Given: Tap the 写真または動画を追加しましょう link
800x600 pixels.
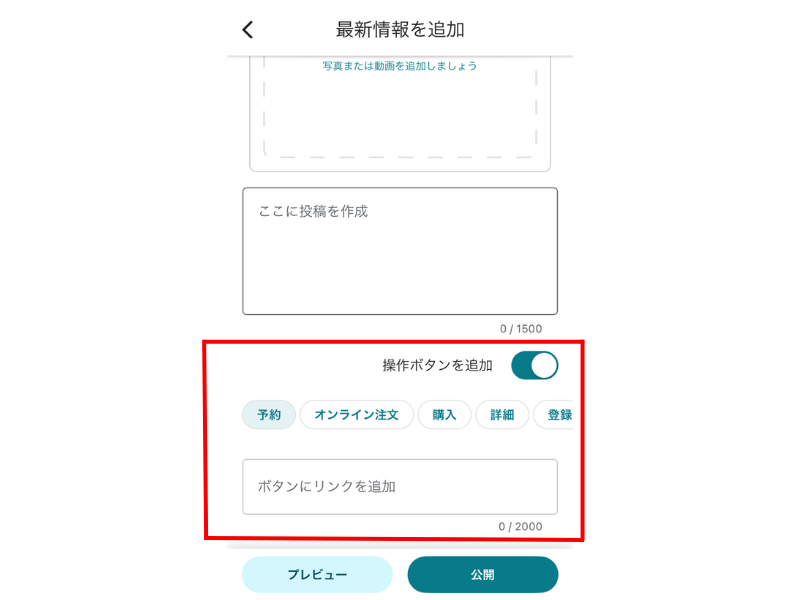Looking at the screenshot, I should [x=399, y=66].
